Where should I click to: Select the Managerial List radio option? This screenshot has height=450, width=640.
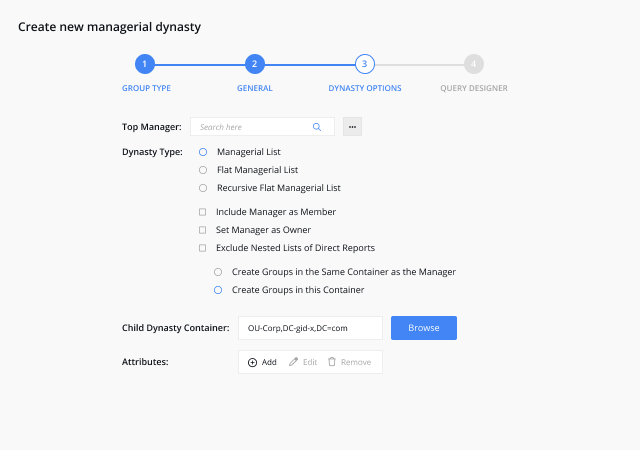[x=203, y=152]
